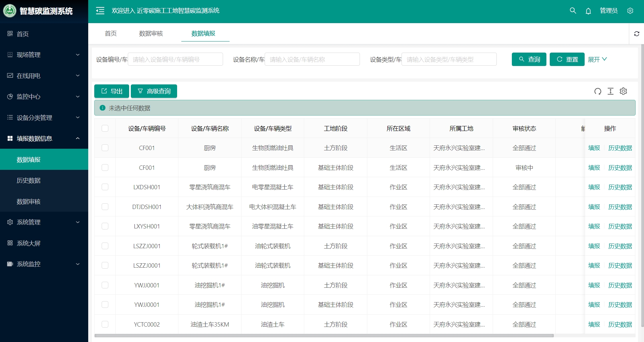Expand the 系统管理 menu chevron

click(x=78, y=222)
